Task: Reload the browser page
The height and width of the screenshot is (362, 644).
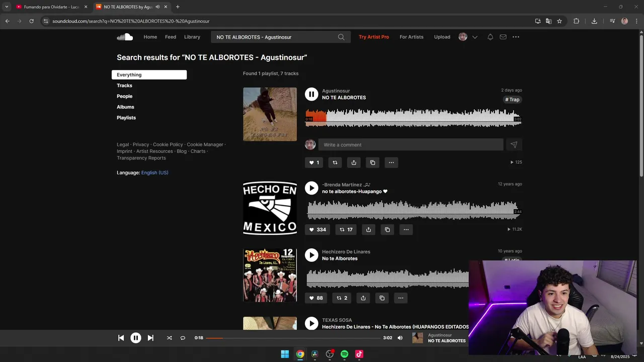Action: [31, 21]
